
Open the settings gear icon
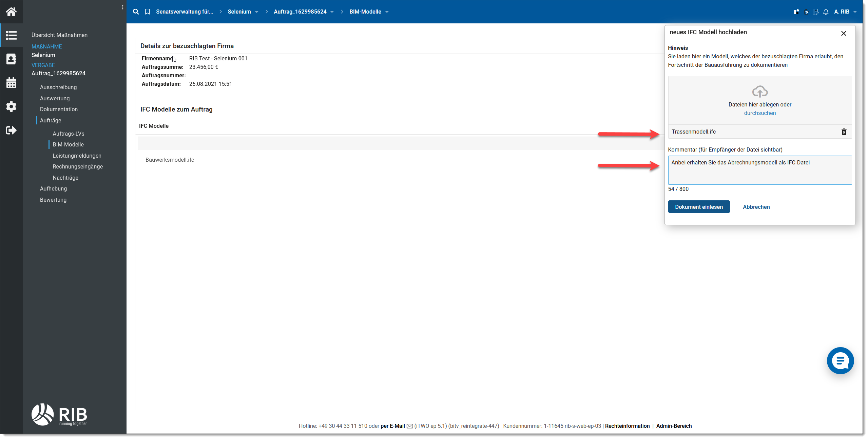tap(11, 106)
